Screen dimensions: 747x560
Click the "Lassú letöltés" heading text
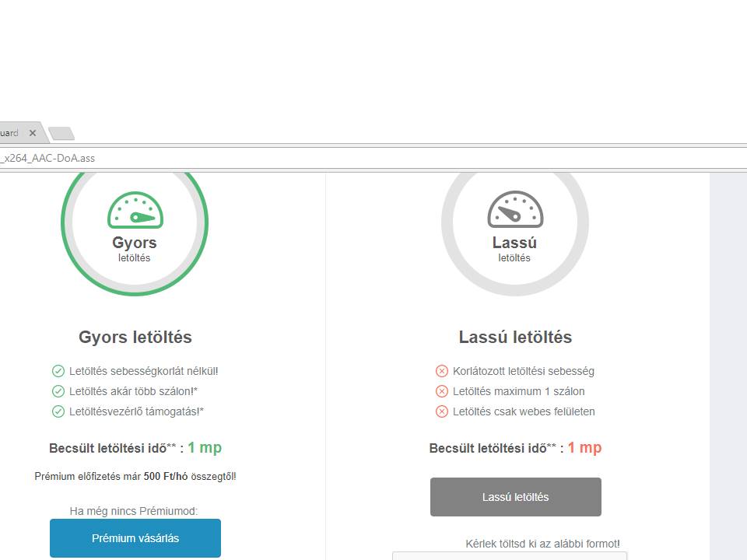point(515,338)
